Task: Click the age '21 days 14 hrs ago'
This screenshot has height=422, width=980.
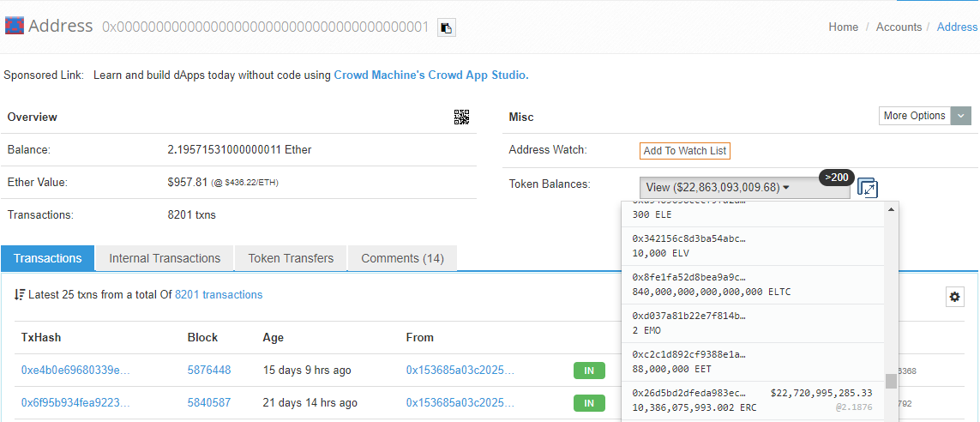Action: pyautogui.click(x=310, y=402)
